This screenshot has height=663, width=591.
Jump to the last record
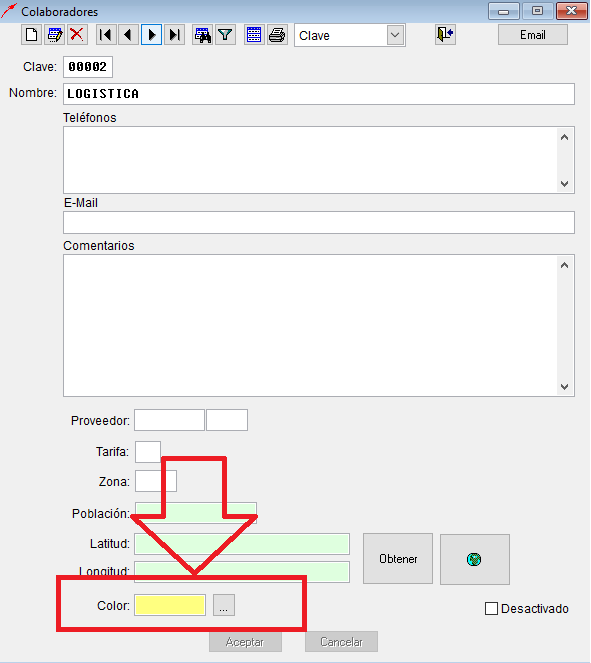(x=174, y=35)
